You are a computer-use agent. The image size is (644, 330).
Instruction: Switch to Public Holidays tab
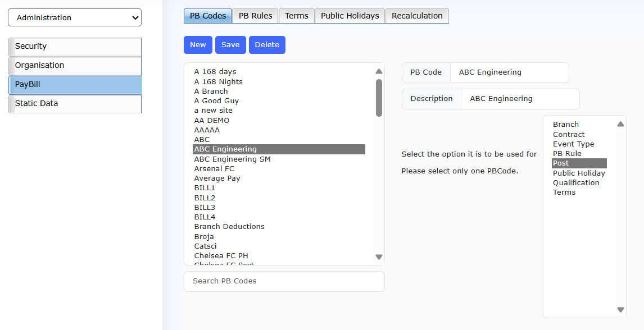tap(350, 16)
